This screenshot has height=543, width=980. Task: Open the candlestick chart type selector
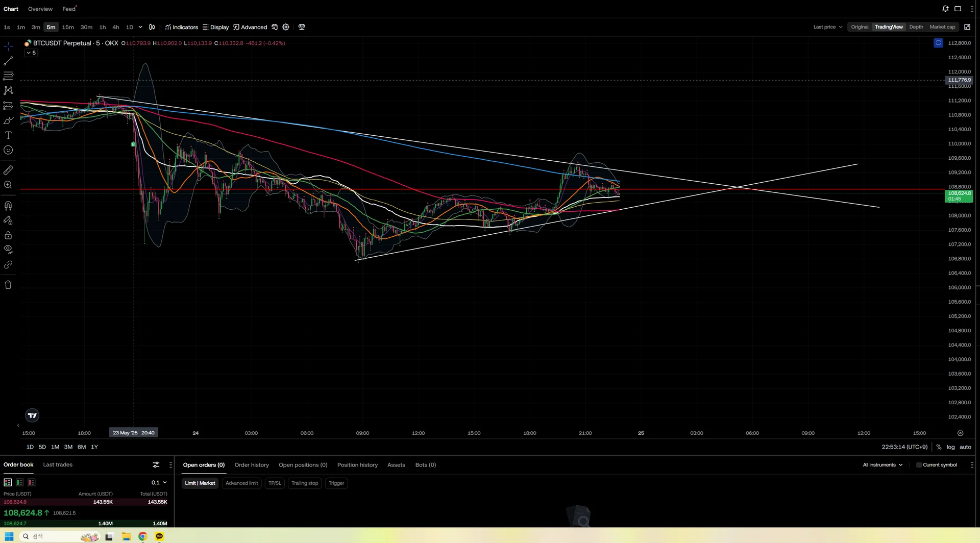[x=152, y=27]
